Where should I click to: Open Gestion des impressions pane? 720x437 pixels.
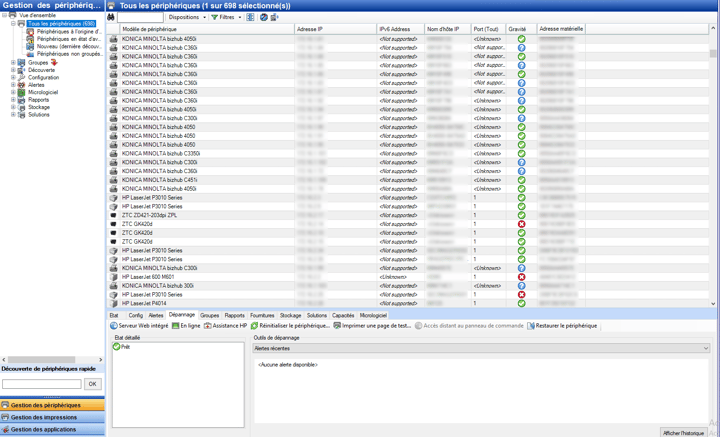(52, 417)
